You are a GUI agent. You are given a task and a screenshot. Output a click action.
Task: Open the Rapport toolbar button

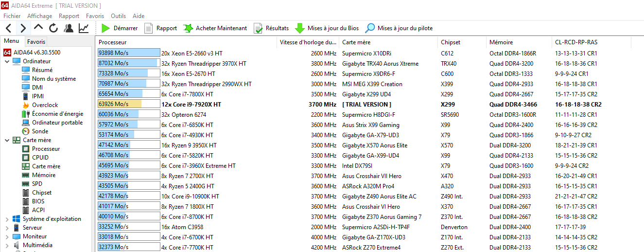160,28
